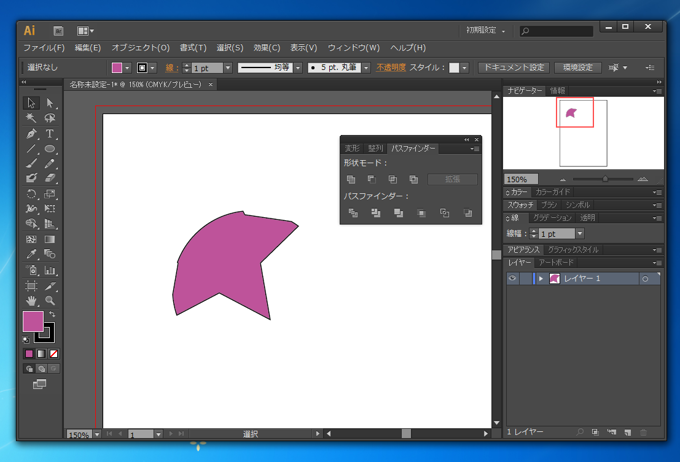
Task: Click the navigator zoom slider handle
Action: pos(605,179)
